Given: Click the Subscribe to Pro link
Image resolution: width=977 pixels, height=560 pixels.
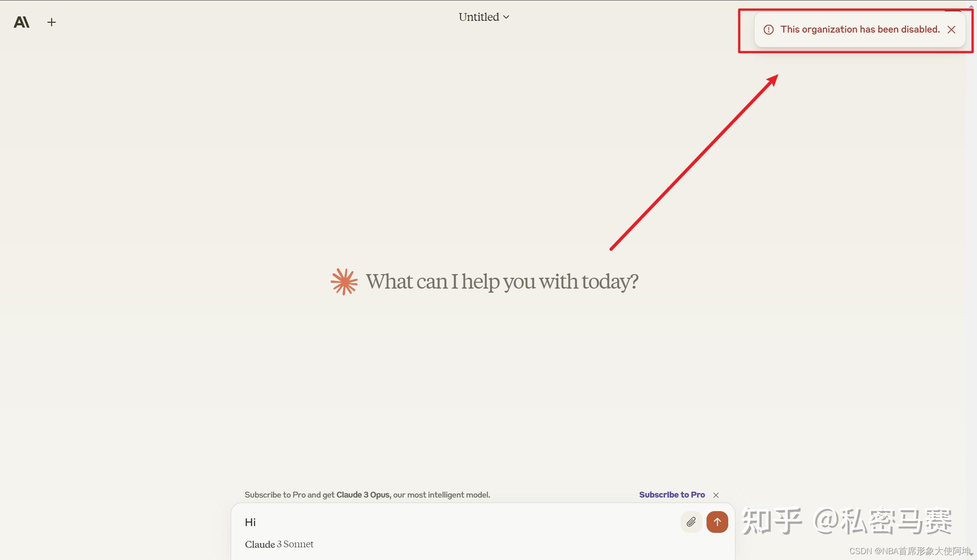Looking at the screenshot, I should click(672, 495).
